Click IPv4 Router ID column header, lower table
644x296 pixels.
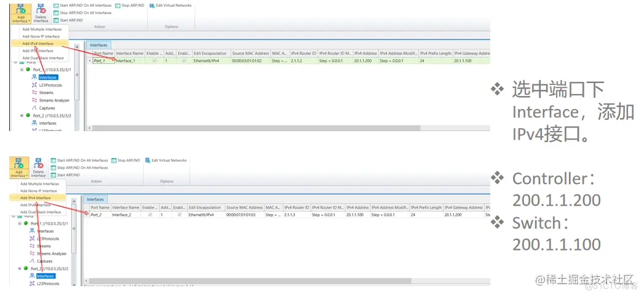pos(296,207)
